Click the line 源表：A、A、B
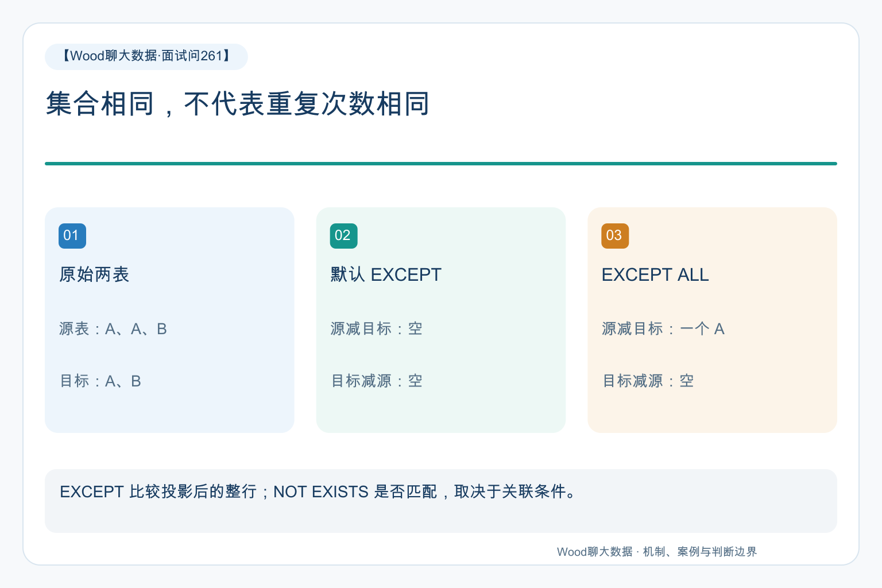The height and width of the screenshot is (588, 882). pos(113,329)
